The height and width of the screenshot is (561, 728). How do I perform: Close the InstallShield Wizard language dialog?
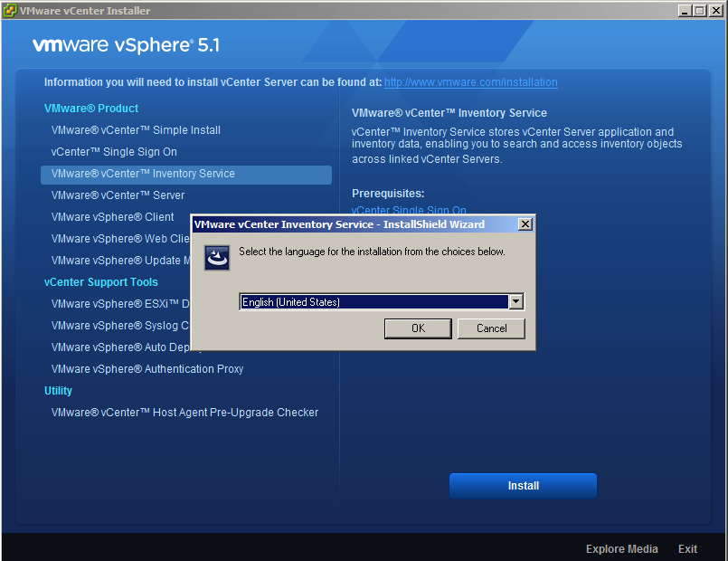[525, 224]
